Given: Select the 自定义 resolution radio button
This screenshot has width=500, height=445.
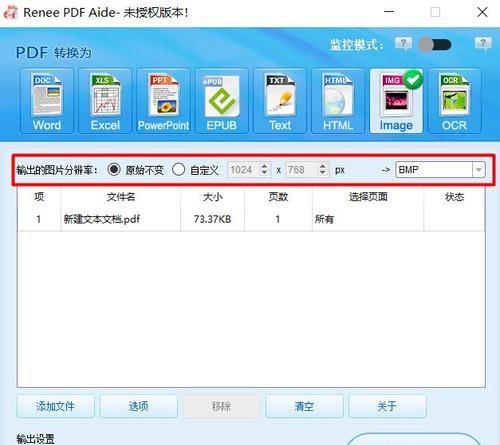Looking at the screenshot, I should 179,170.
